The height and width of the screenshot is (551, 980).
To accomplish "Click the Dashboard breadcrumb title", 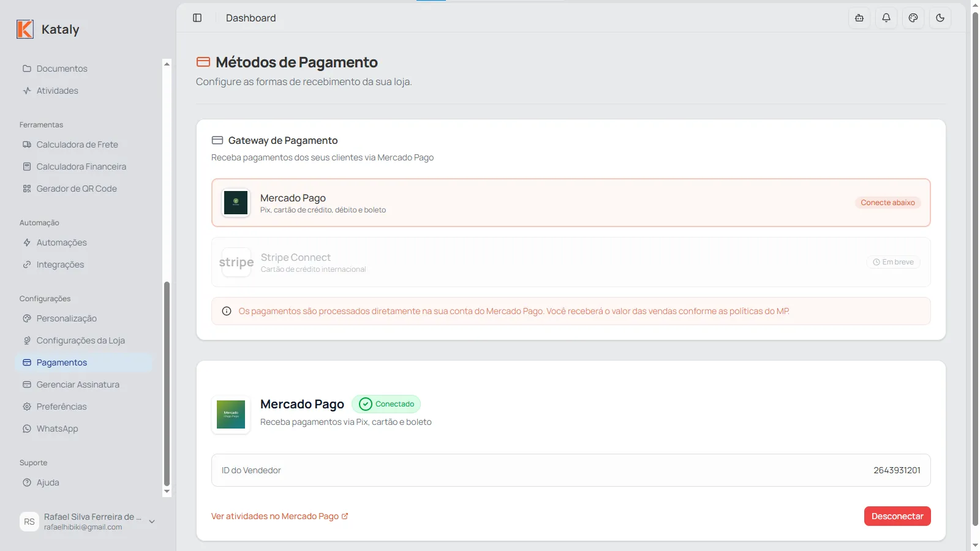I will click(251, 18).
